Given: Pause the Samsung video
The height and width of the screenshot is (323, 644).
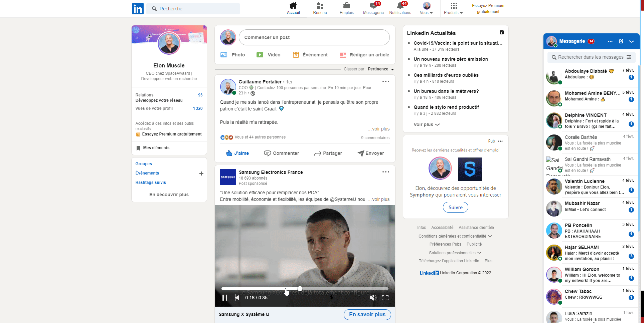Looking at the screenshot, I should 225,298.
